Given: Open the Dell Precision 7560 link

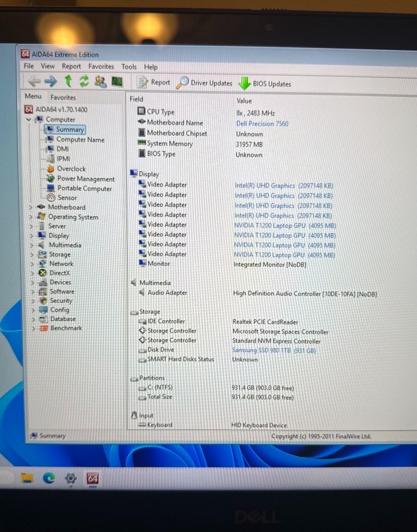Looking at the screenshot, I should 262,123.
